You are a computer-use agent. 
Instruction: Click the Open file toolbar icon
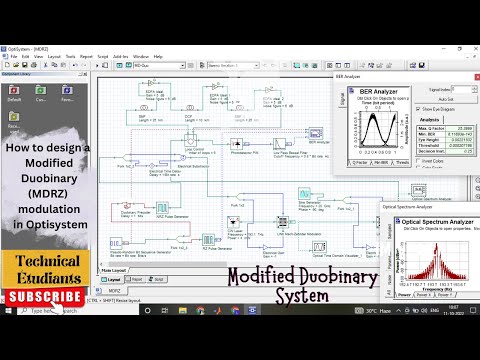pyautogui.click(x=16, y=65)
